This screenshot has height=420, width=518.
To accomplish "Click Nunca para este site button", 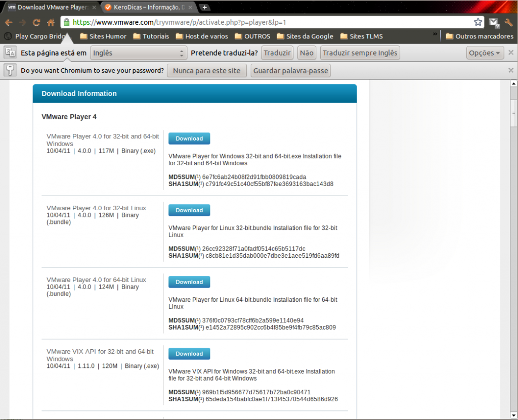I will click(x=207, y=71).
